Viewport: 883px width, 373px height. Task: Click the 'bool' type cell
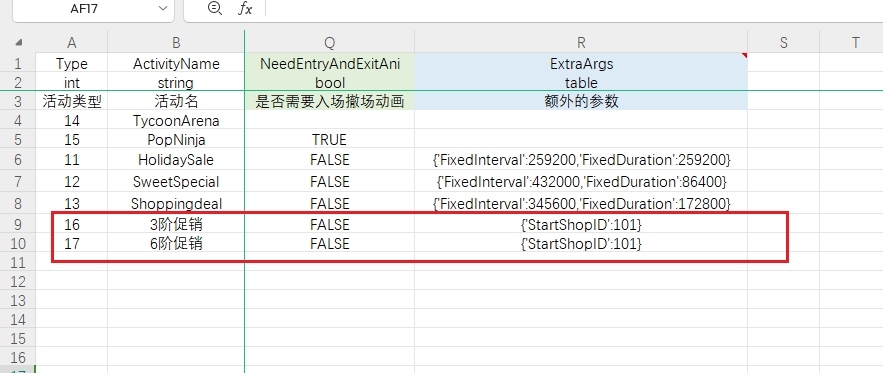[x=330, y=82]
